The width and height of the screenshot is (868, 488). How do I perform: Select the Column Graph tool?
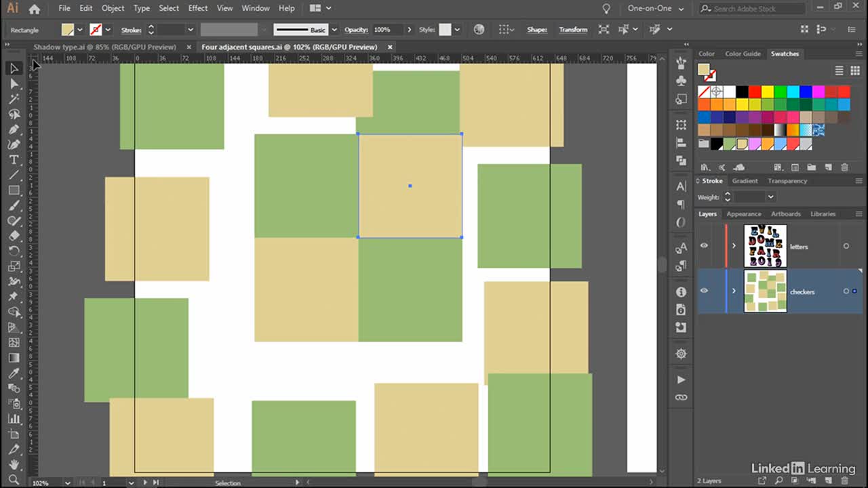pos(14,419)
